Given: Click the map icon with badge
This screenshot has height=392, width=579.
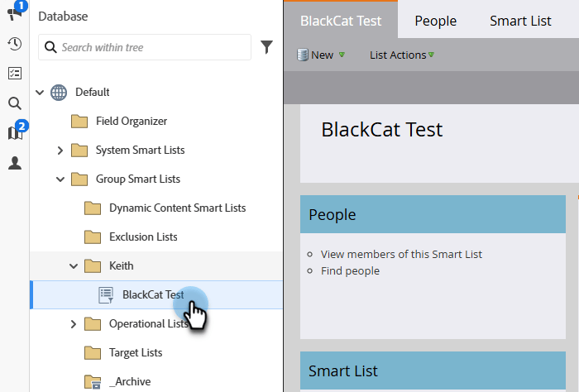Looking at the screenshot, I should [x=15, y=133].
